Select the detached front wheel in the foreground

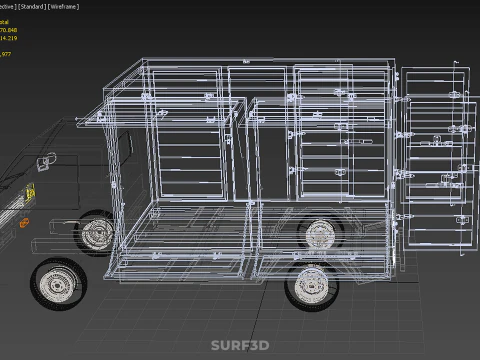pyautogui.click(x=59, y=284)
